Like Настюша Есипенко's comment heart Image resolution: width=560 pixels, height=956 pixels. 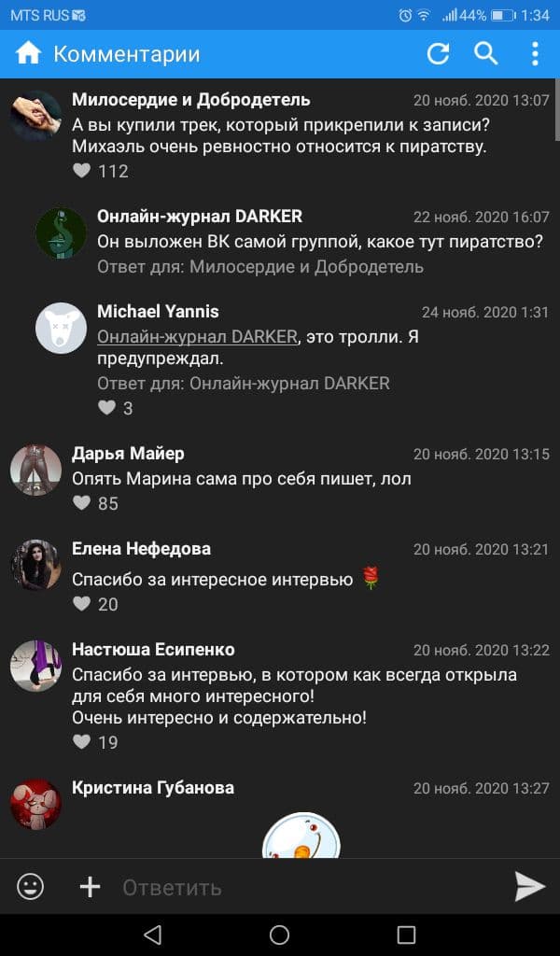81,741
